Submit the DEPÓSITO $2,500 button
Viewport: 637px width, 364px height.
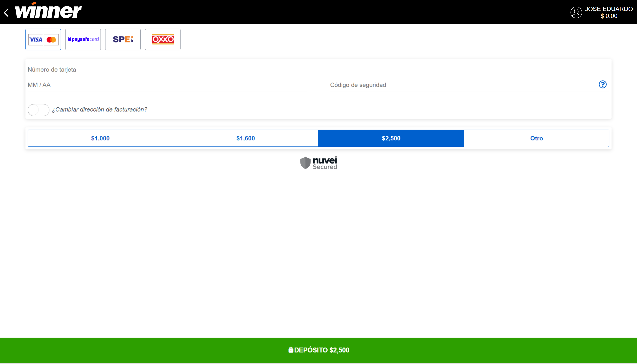click(x=318, y=350)
